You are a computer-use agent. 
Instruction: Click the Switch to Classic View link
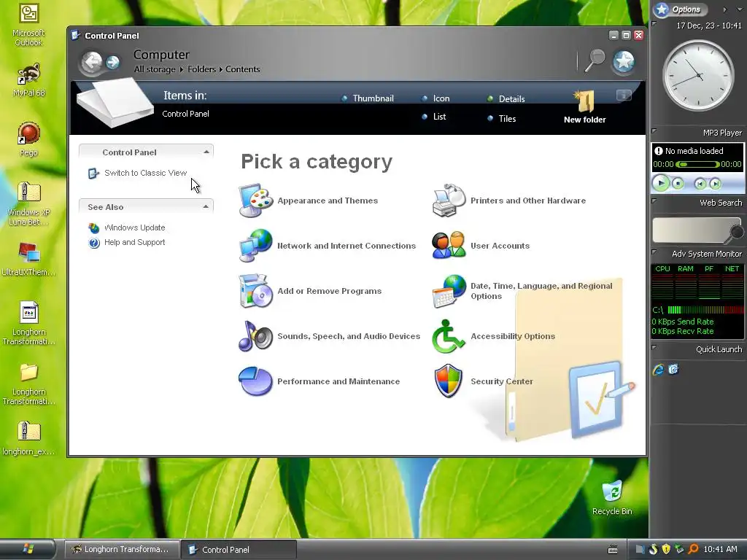coord(145,173)
